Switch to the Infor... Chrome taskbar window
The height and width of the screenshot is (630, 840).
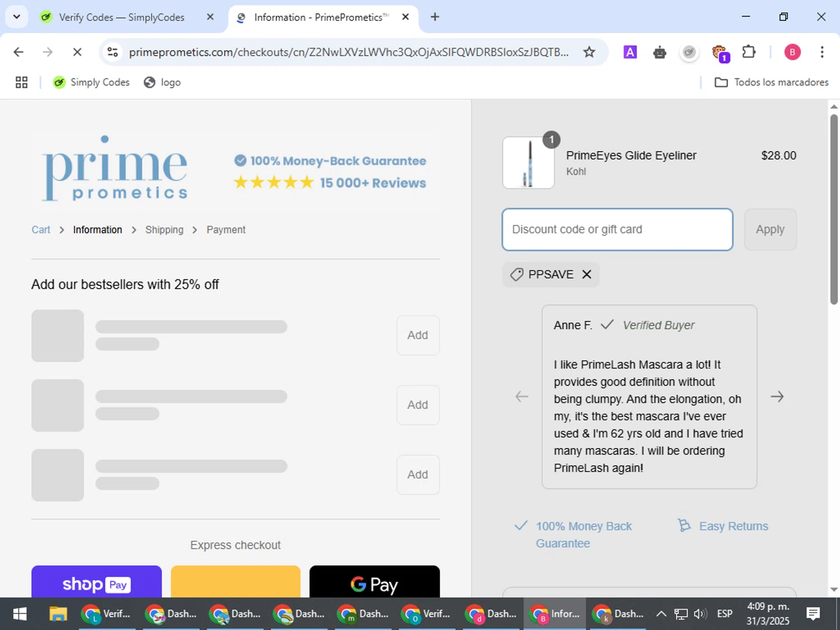555,614
